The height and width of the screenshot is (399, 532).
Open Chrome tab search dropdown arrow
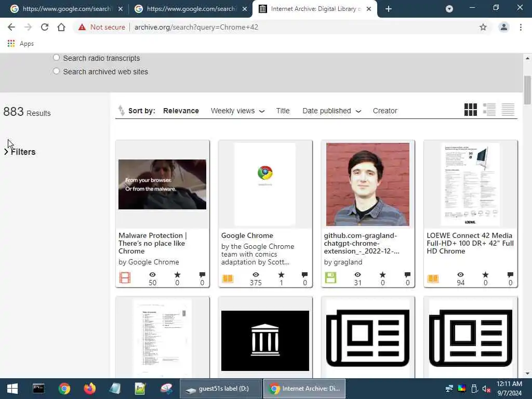449,9
